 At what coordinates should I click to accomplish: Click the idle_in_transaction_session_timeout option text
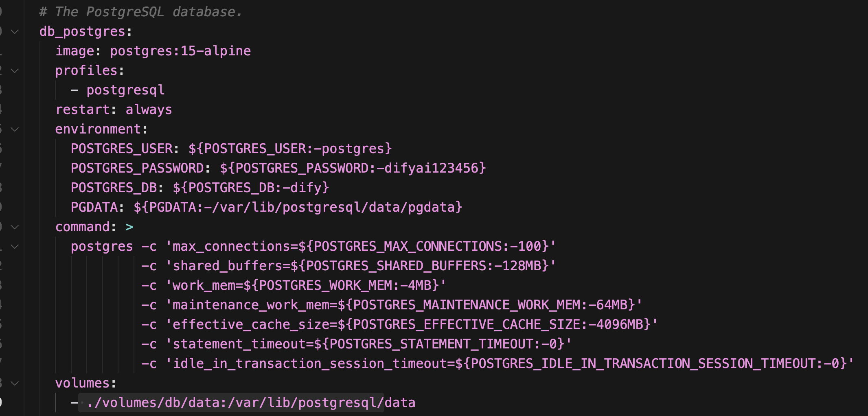309,364
